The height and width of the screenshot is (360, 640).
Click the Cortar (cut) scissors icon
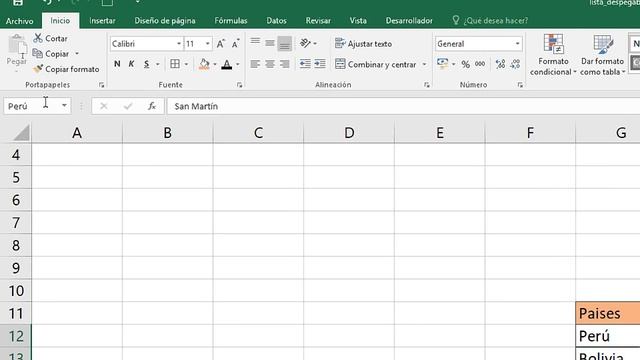(x=38, y=38)
